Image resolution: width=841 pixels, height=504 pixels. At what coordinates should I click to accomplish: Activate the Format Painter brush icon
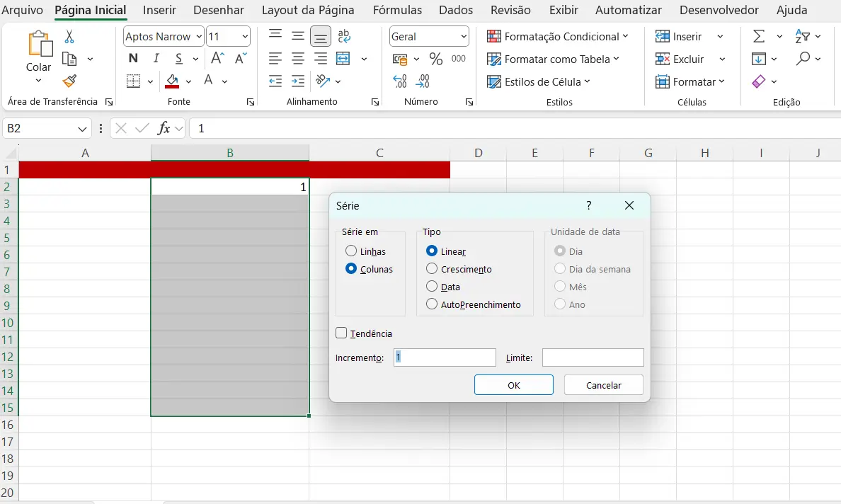click(x=69, y=81)
